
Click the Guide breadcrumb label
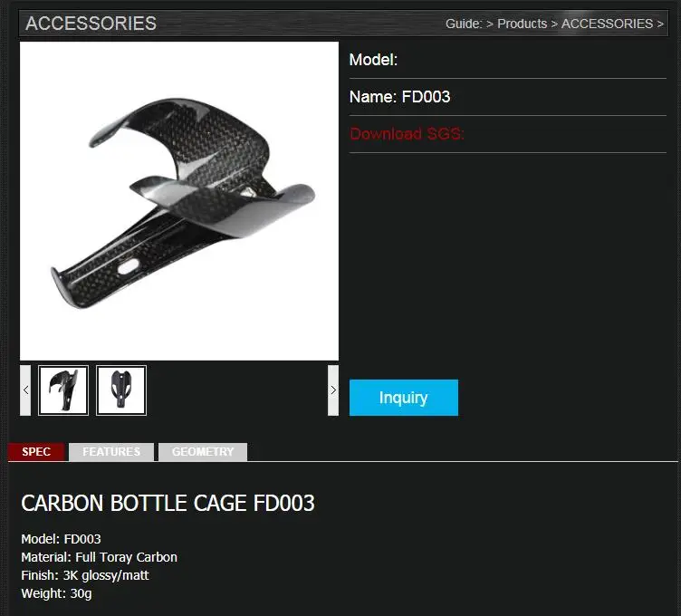coord(464,24)
